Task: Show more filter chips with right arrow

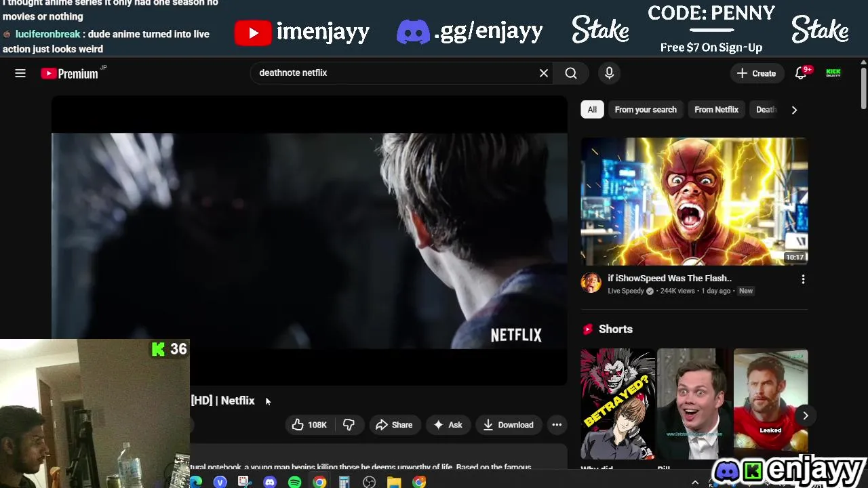Action: coord(794,110)
